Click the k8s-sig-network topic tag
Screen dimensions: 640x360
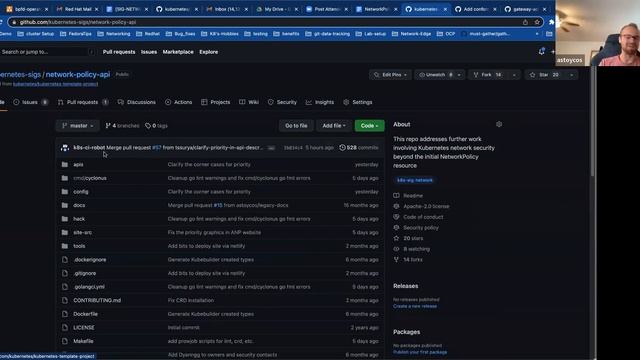point(415,180)
